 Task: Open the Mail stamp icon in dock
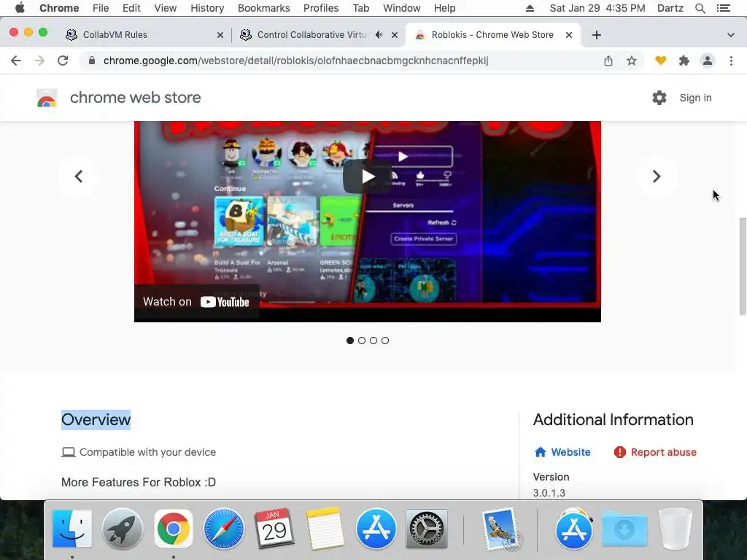(500, 528)
